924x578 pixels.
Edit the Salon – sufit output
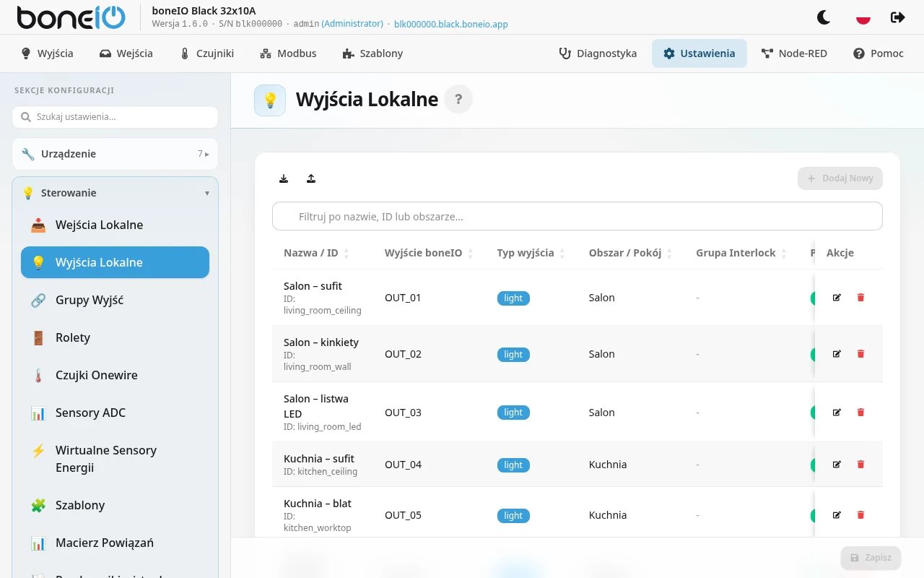pos(837,297)
